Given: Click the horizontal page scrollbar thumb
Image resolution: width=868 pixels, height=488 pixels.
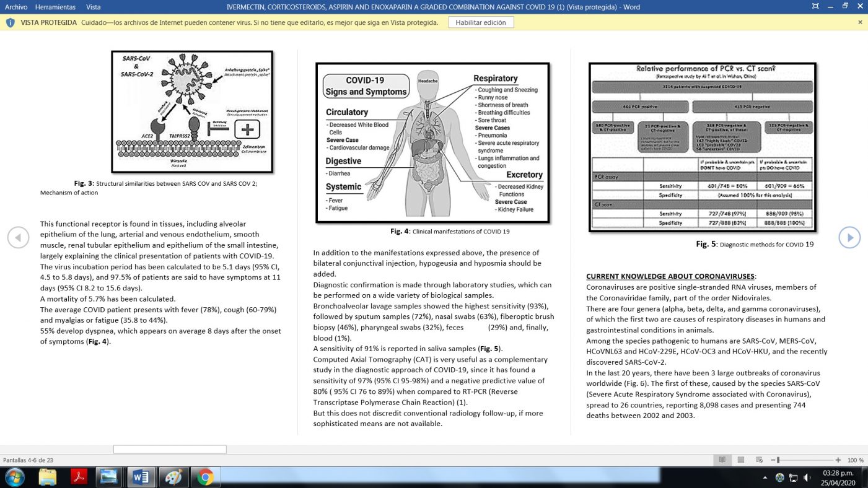Looking at the screenshot, I should click(x=170, y=450).
